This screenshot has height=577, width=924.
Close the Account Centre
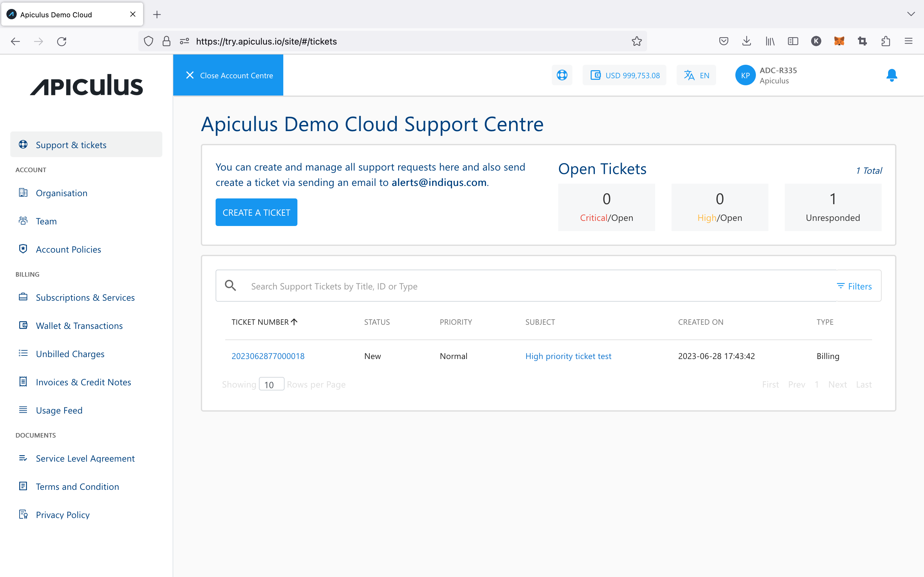[228, 75]
